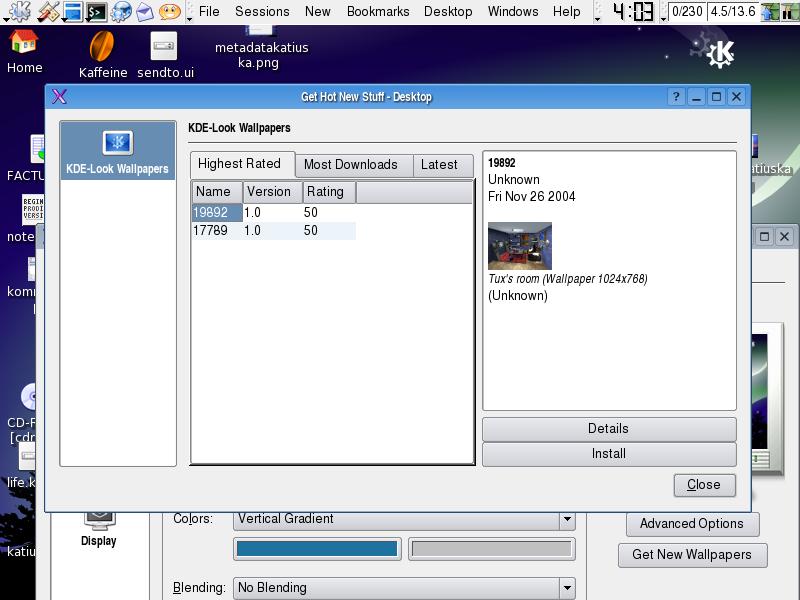Click the Details button
The width and height of the screenshot is (800, 600).
609,429
